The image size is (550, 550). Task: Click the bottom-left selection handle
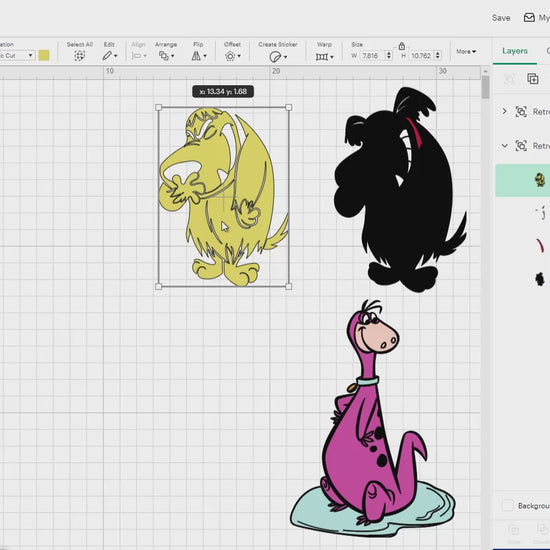click(159, 287)
